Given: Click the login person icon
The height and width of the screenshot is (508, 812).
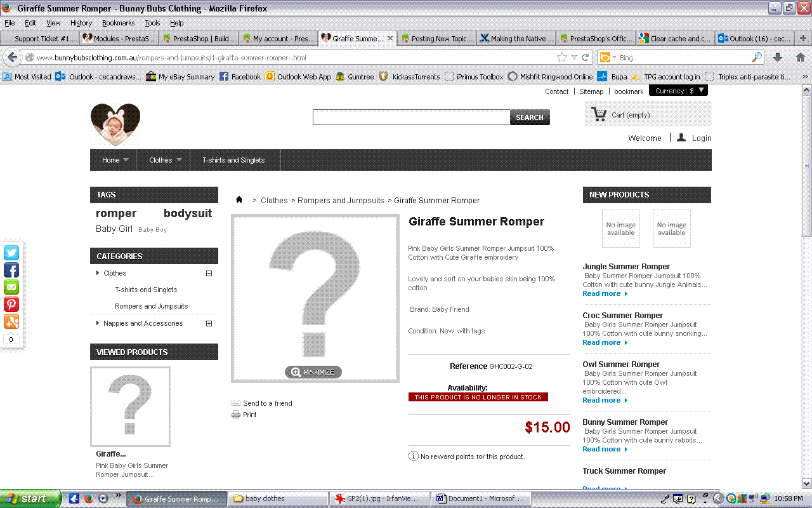Looking at the screenshot, I should [681, 137].
